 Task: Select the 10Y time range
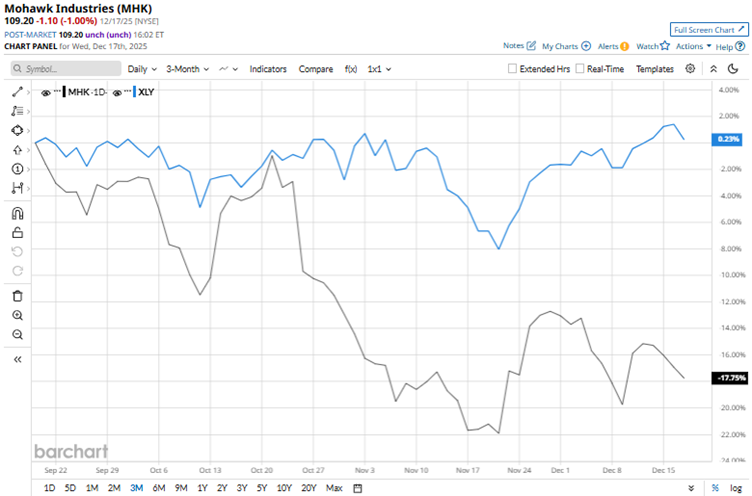tap(284, 488)
